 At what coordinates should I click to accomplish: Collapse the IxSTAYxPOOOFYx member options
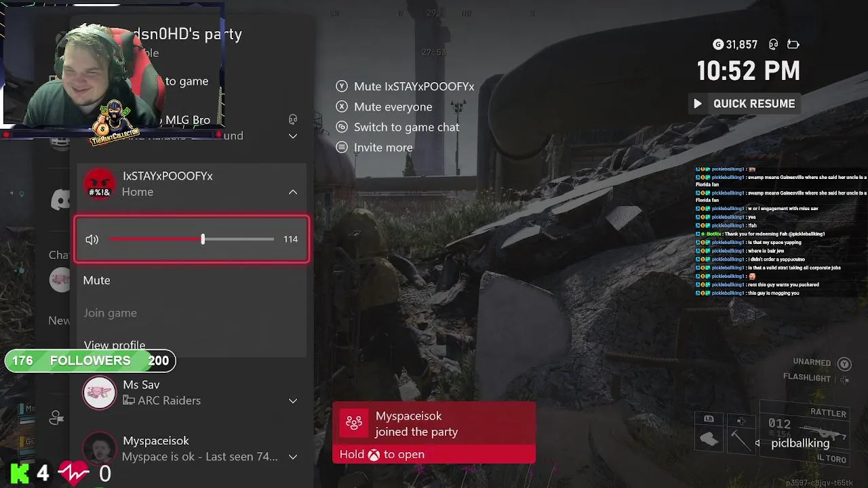click(293, 192)
